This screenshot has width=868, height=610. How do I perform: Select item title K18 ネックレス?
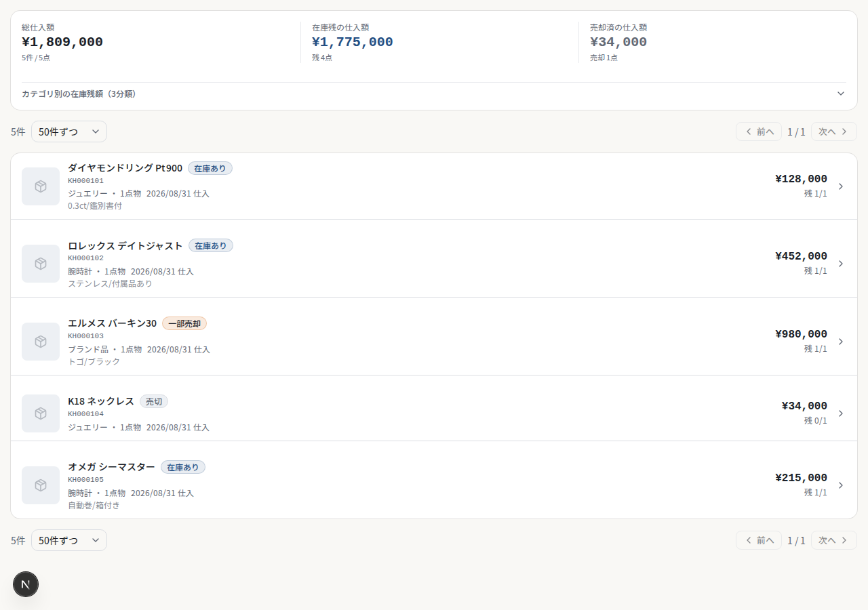pos(101,401)
